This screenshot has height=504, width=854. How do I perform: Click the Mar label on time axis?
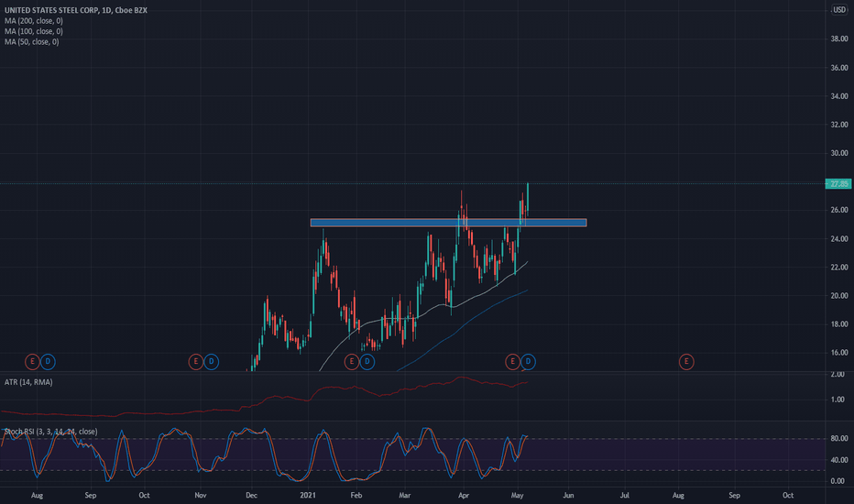[x=404, y=495]
